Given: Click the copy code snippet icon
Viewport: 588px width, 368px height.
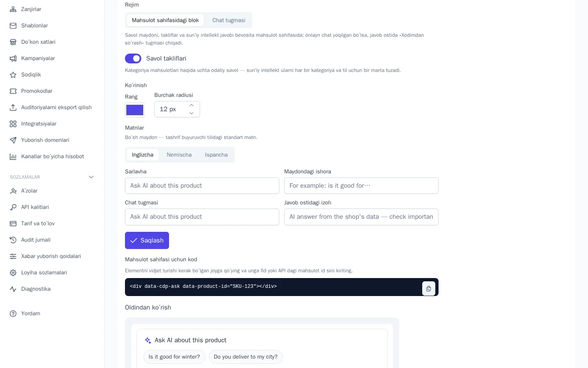Looking at the screenshot, I should point(428,288).
